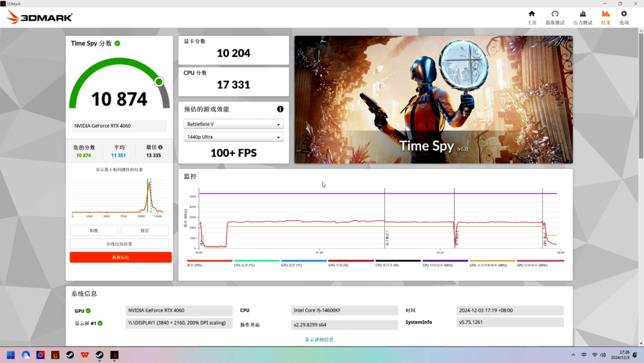Click the green Time Spy validation checkmark
This screenshot has width=644, height=363.
pos(117,43)
